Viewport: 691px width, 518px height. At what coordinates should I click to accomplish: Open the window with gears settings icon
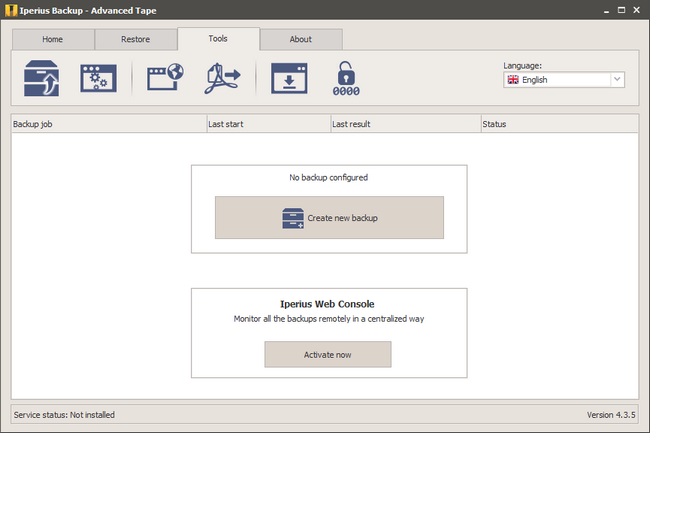coord(99,78)
